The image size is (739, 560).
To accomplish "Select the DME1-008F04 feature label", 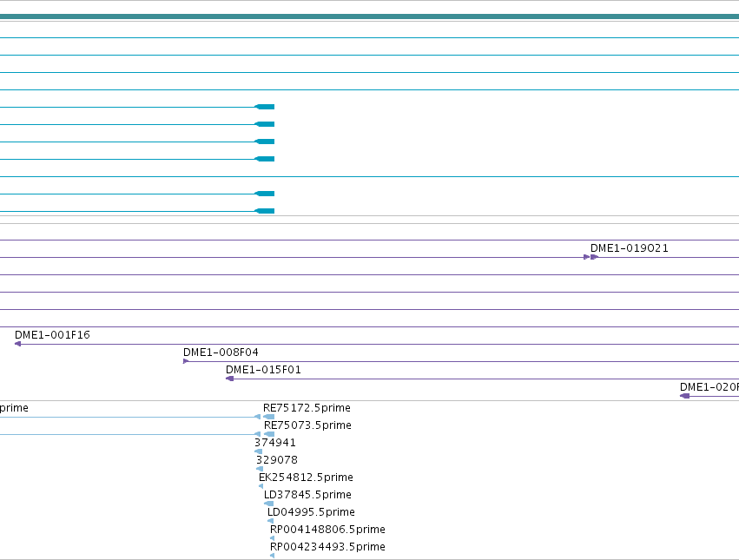I will pos(221,352).
